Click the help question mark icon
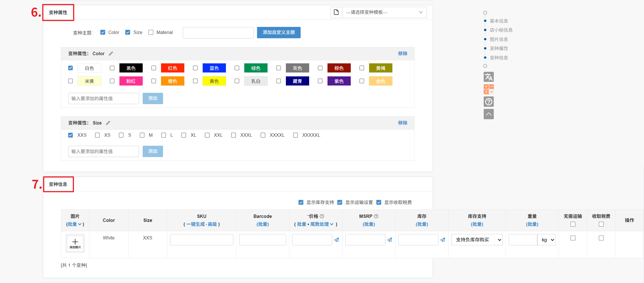The width and height of the screenshot is (644, 283). (x=489, y=102)
